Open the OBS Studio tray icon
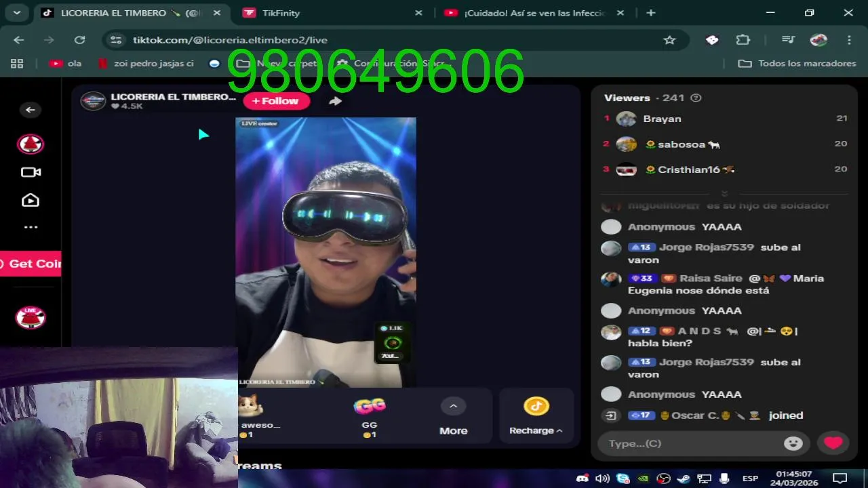The width and height of the screenshot is (868, 488). pyautogui.click(x=663, y=479)
